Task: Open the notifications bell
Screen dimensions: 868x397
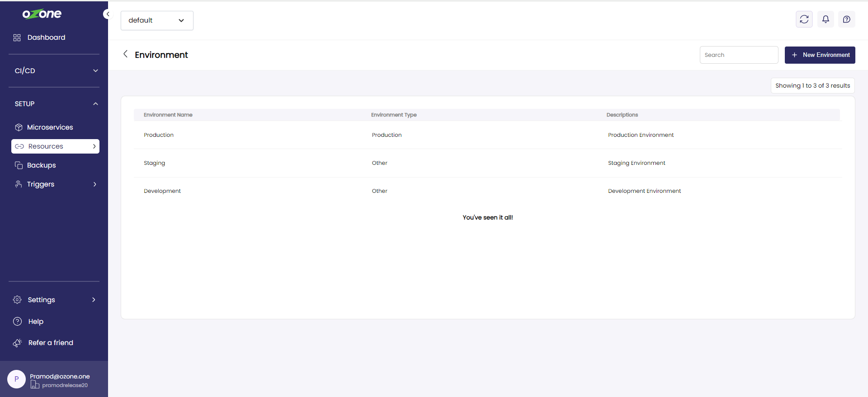Action: click(826, 19)
